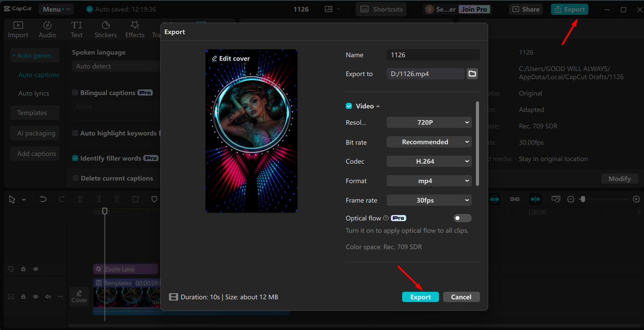Browse export folder with folder icon
644x330 pixels.
click(x=472, y=74)
